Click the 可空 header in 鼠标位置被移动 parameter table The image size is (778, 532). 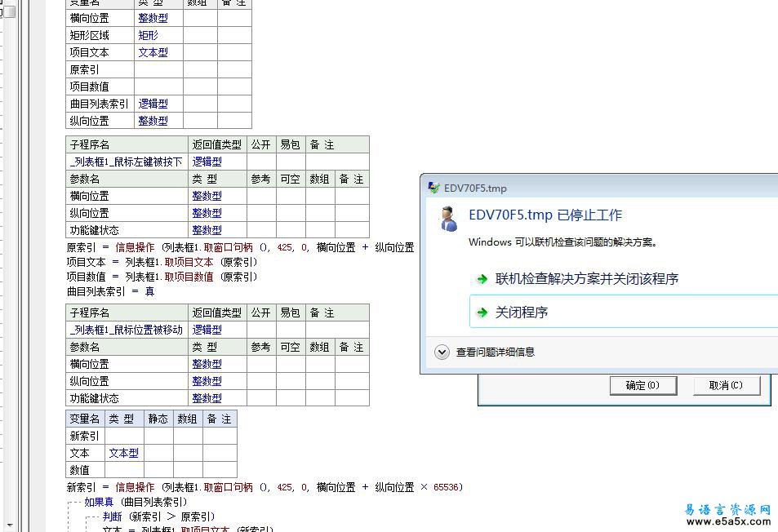click(x=291, y=347)
